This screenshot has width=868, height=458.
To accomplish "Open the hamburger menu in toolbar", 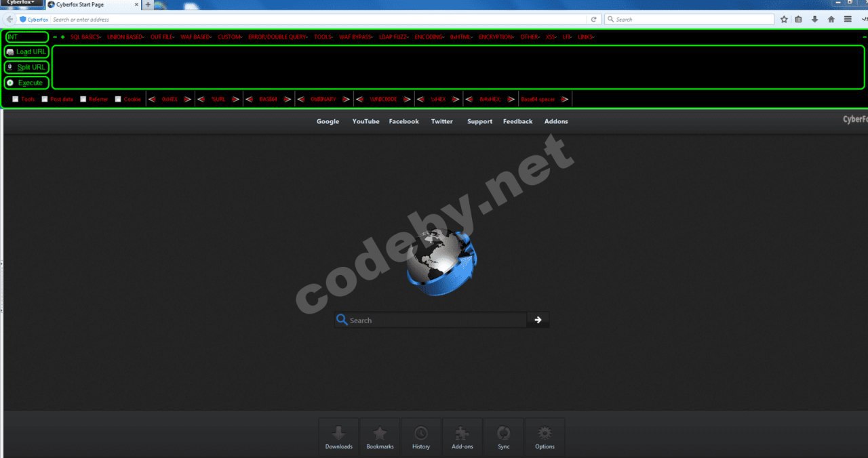I will pos(848,20).
